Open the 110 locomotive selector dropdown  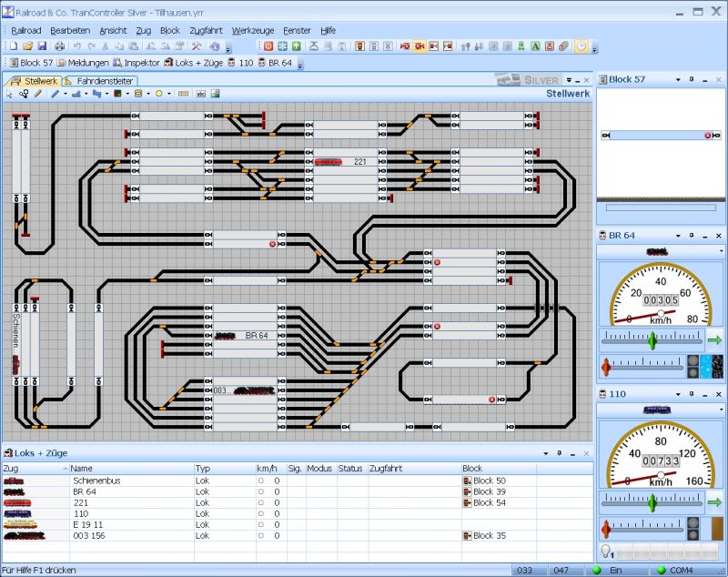(x=721, y=410)
